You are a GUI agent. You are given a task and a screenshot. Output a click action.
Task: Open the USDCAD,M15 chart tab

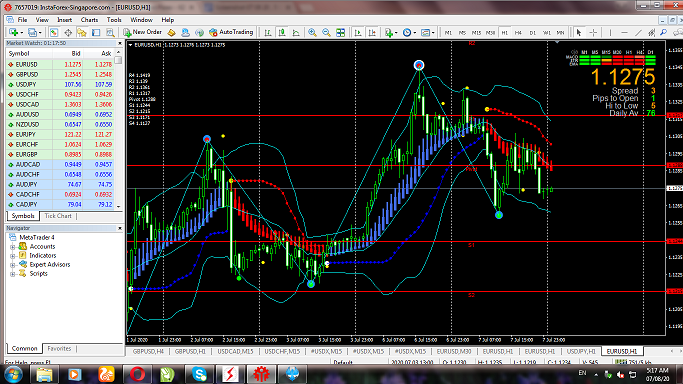[x=235, y=351]
